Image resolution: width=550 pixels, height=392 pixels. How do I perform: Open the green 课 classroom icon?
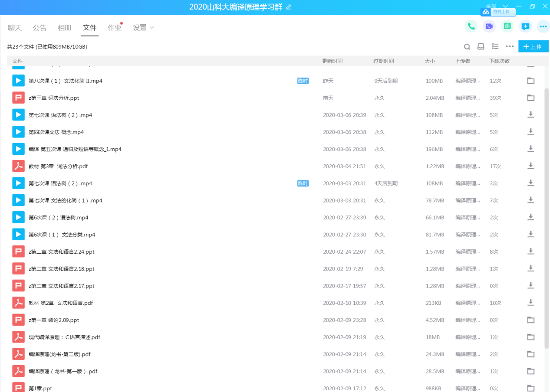(507, 26)
